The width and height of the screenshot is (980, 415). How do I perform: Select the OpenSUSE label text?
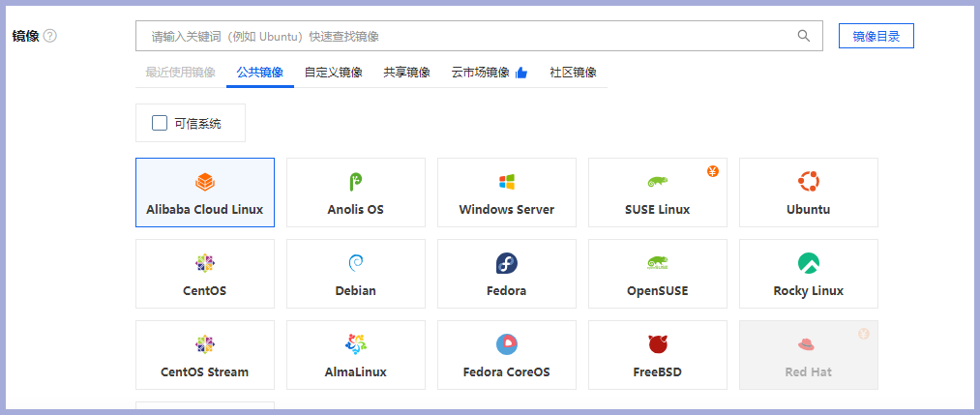point(658,290)
